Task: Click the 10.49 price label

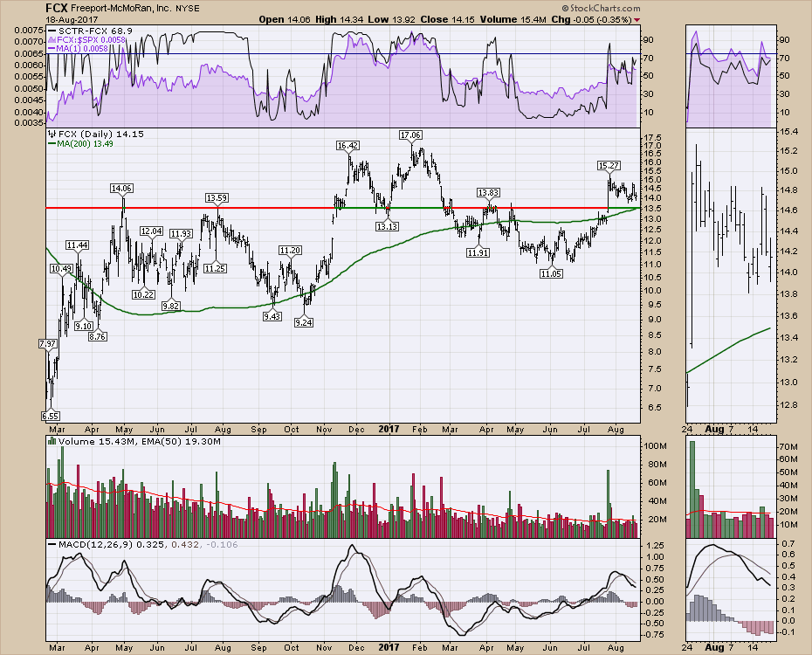Action: 61,269
